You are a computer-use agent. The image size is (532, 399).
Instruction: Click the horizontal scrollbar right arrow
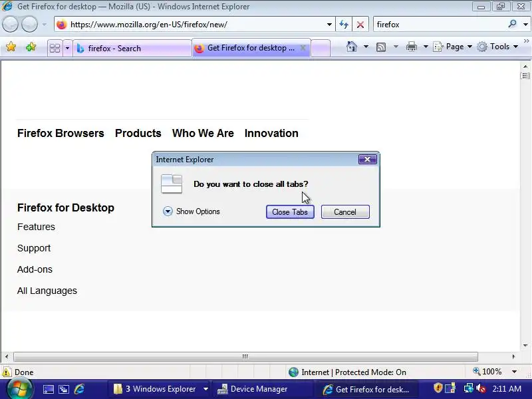pos(513,356)
